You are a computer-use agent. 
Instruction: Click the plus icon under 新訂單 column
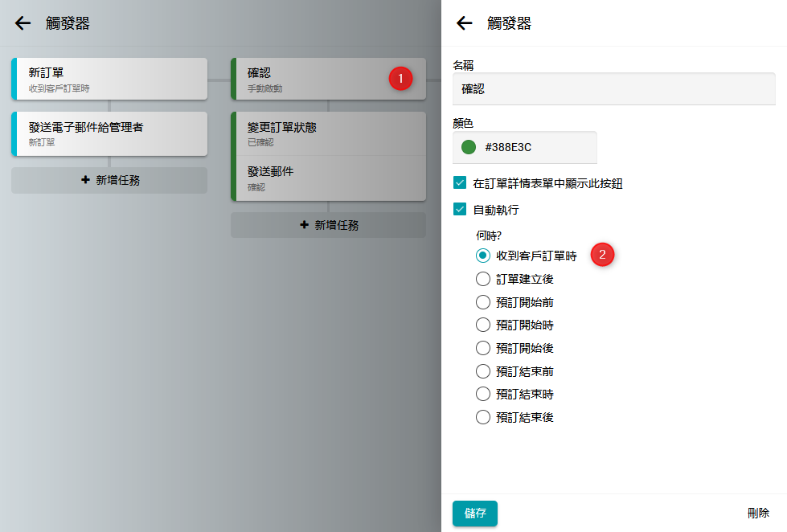pyautogui.click(x=85, y=181)
